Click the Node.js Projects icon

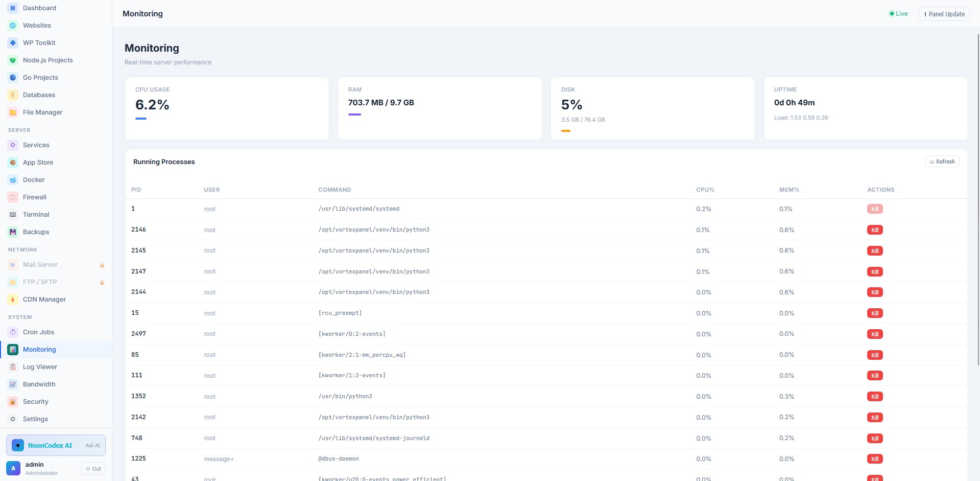(13, 60)
